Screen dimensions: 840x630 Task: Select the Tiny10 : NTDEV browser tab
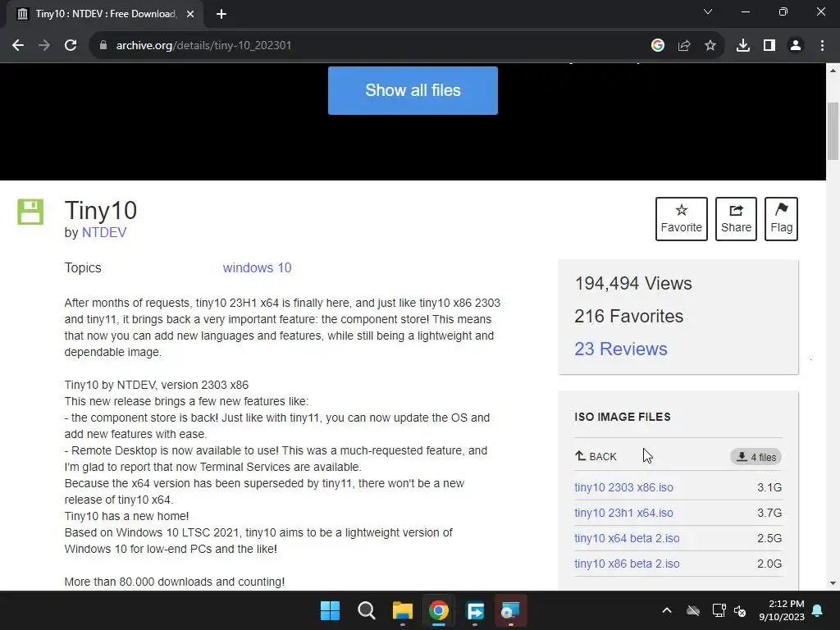(x=105, y=14)
